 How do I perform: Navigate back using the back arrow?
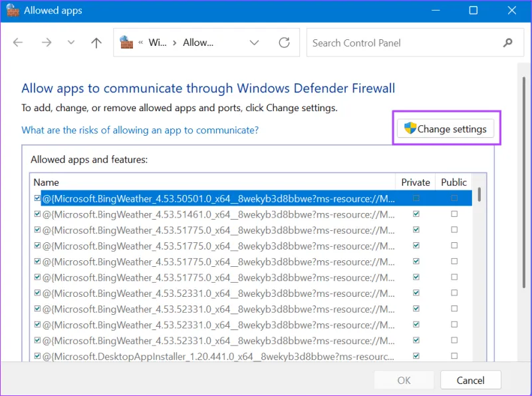click(18, 42)
